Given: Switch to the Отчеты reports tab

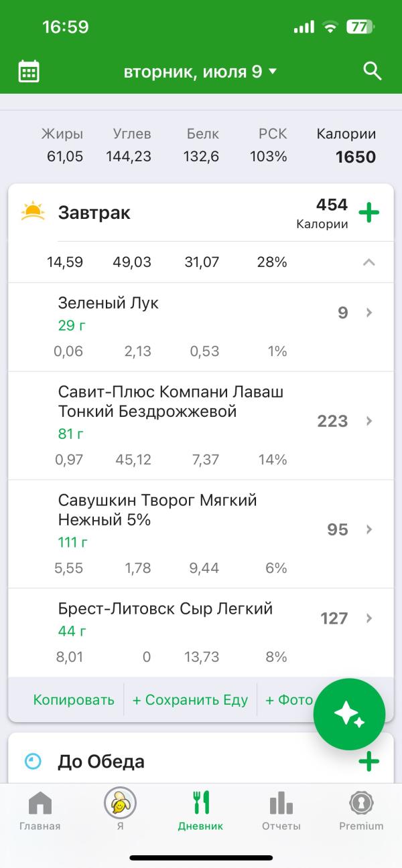Looking at the screenshot, I should click(x=281, y=810).
